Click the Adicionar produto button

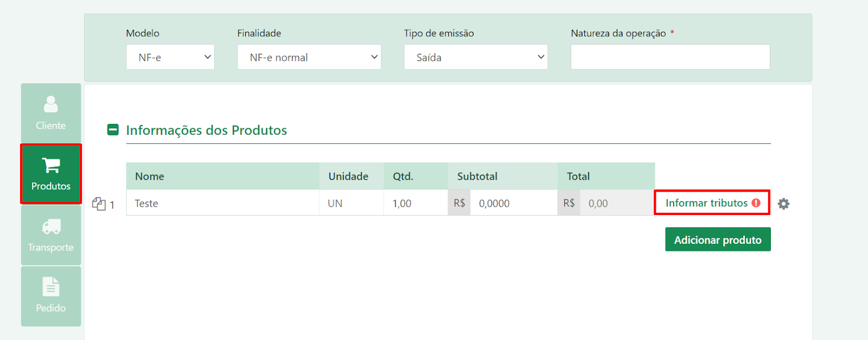pyautogui.click(x=718, y=240)
